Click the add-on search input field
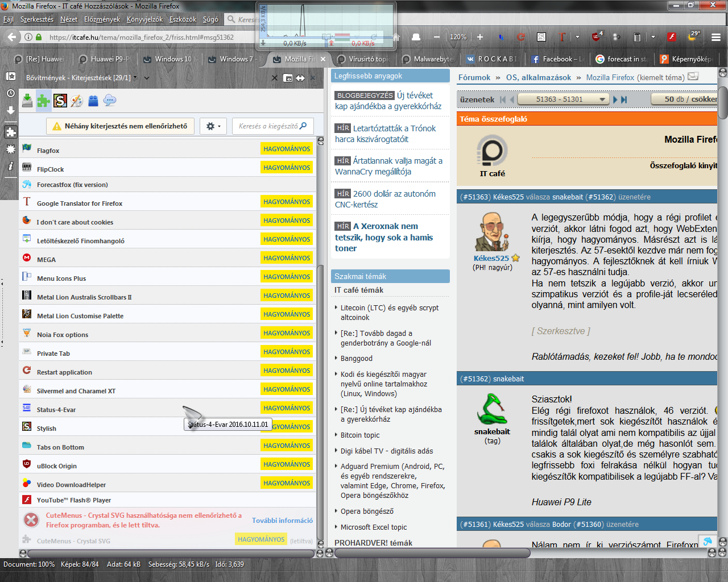 pyautogui.click(x=267, y=126)
